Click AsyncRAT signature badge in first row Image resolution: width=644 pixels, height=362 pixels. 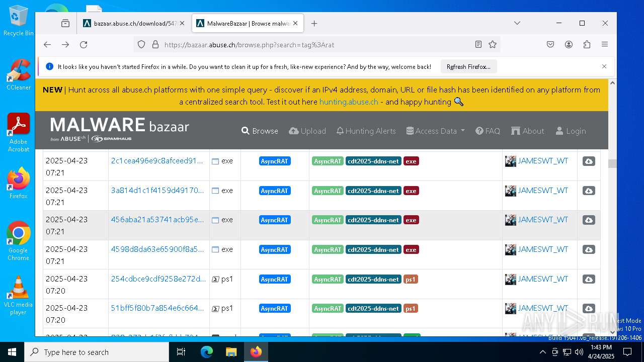pyautogui.click(x=275, y=161)
